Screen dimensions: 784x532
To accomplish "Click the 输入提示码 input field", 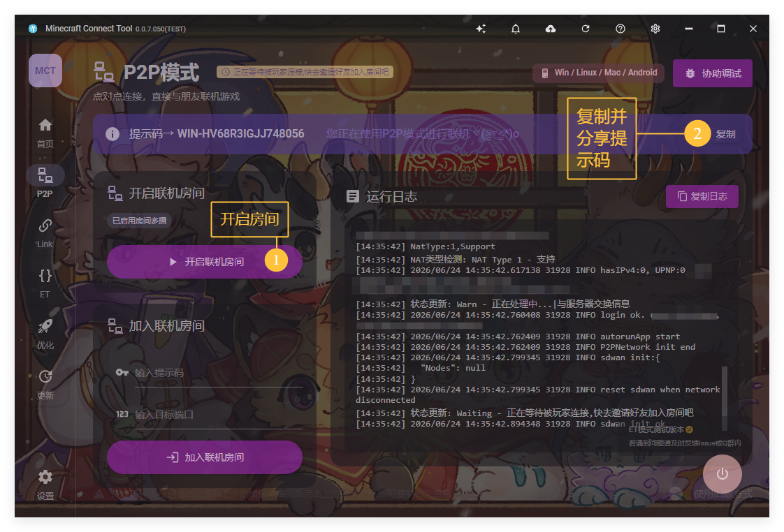I will (210, 373).
